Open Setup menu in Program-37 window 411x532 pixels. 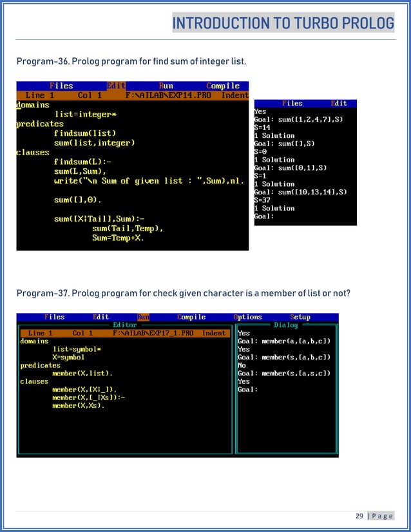pyautogui.click(x=300, y=317)
